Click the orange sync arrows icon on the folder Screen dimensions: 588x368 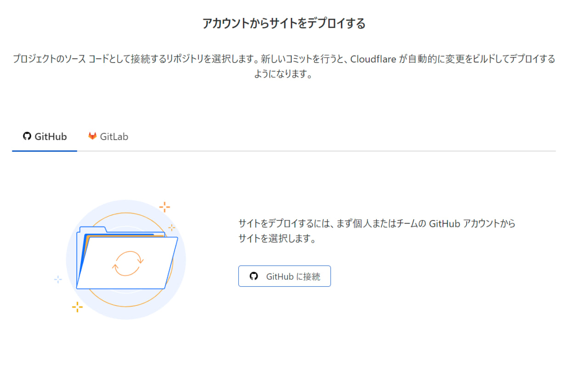click(x=128, y=263)
